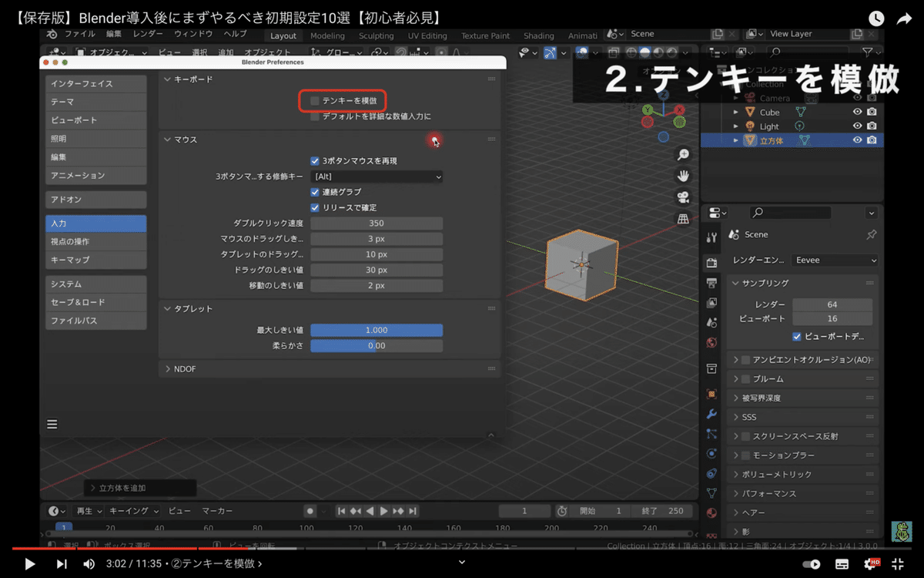Play animation in Blender timeline

pyautogui.click(x=383, y=511)
